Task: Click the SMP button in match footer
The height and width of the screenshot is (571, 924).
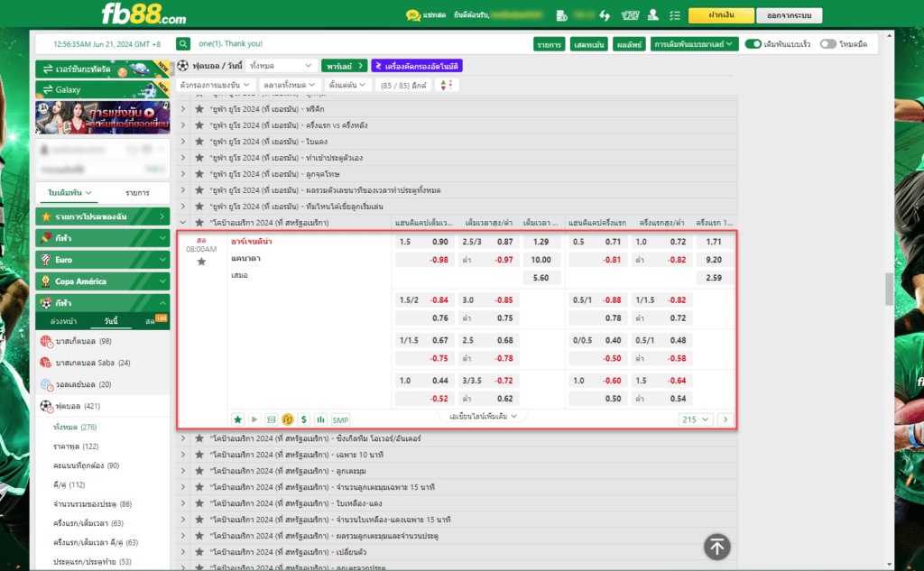Action: click(340, 420)
